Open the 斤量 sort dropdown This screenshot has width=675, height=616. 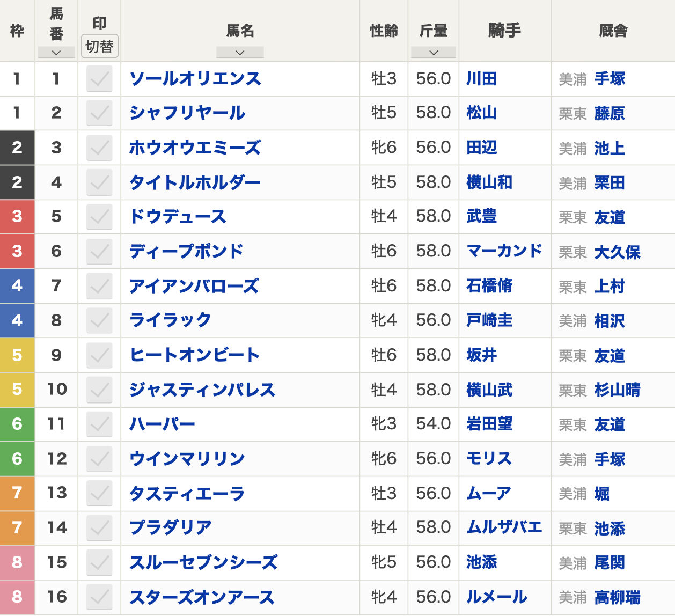[x=434, y=53]
